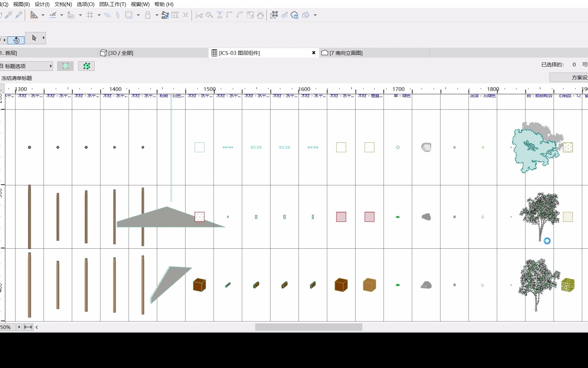Open the 视窗(W) menu

pos(140,4)
